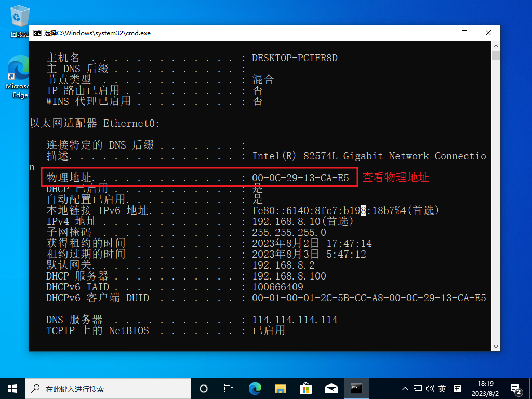The image size is (532, 399).
Task: Click the cmd scrollbar up arrow
Action: click(x=496, y=46)
